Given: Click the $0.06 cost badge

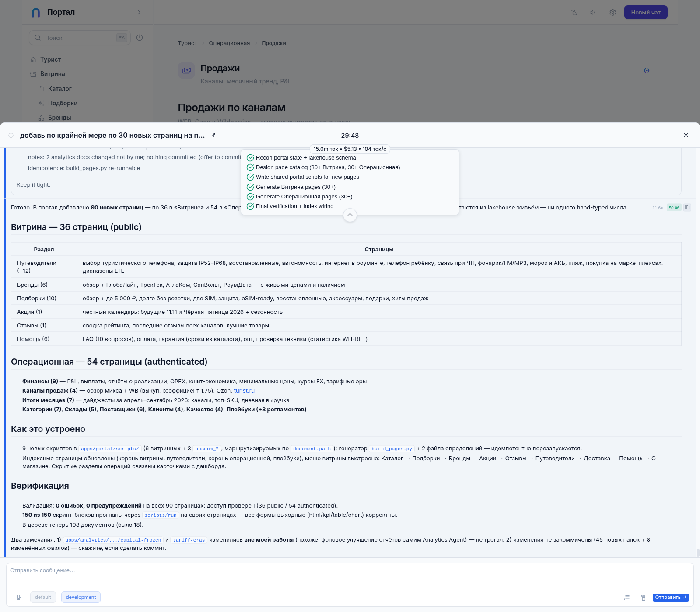Looking at the screenshot, I should coord(674,208).
